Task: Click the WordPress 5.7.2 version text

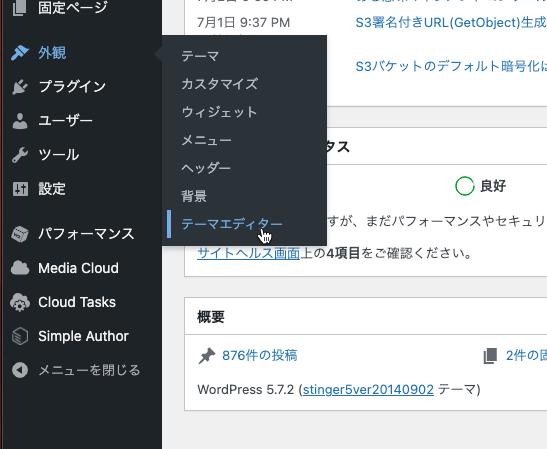Action: point(246,389)
